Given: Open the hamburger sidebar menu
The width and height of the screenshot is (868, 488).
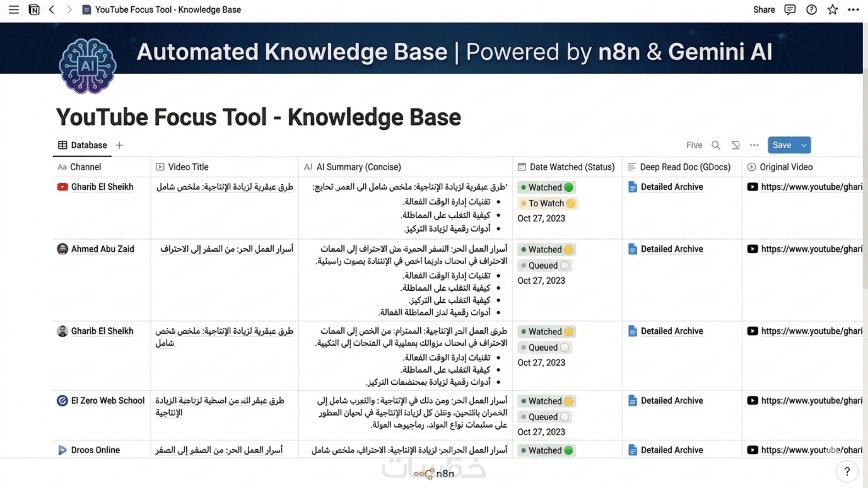Looking at the screenshot, I should (x=14, y=10).
